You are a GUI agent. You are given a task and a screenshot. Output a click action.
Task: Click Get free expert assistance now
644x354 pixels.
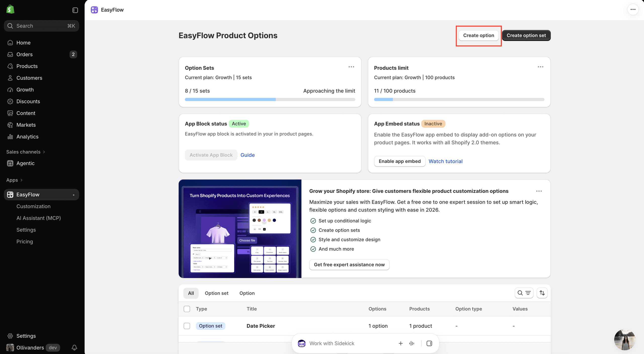349,264
